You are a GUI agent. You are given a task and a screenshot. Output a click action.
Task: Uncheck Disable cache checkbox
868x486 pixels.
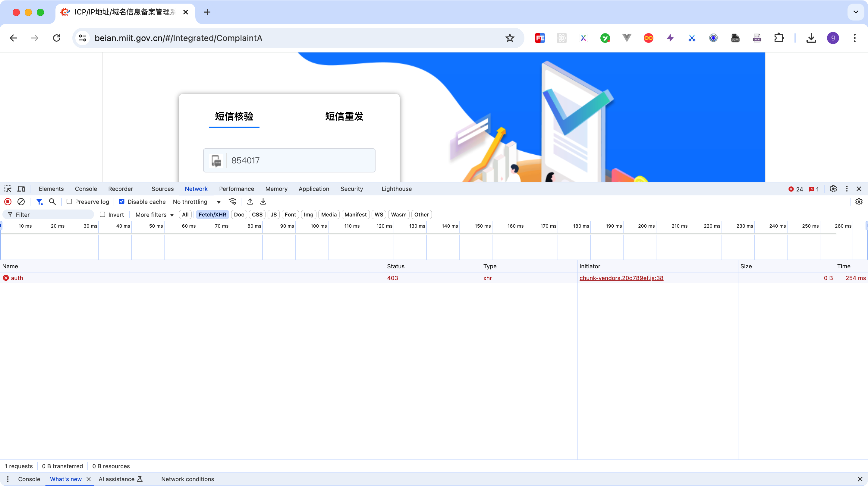pos(122,201)
